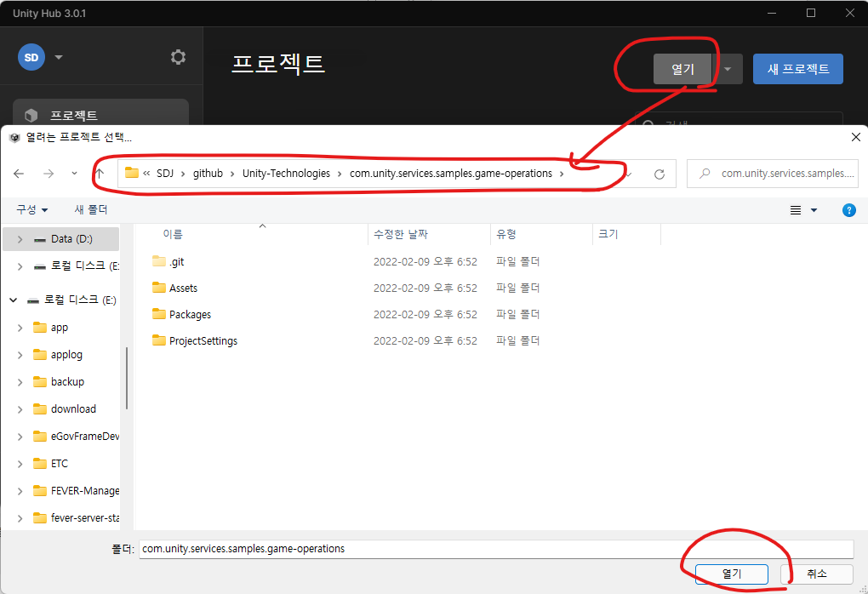Select applog folder in tree
The width and height of the screenshot is (868, 594).
(x=66, y=355)
